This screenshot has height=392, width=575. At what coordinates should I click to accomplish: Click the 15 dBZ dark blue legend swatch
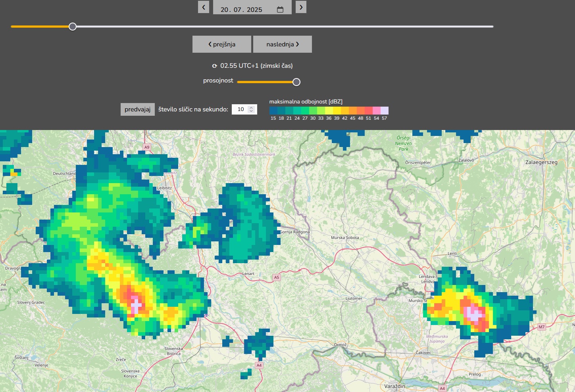pyautogui.click(x=273, y=111)
